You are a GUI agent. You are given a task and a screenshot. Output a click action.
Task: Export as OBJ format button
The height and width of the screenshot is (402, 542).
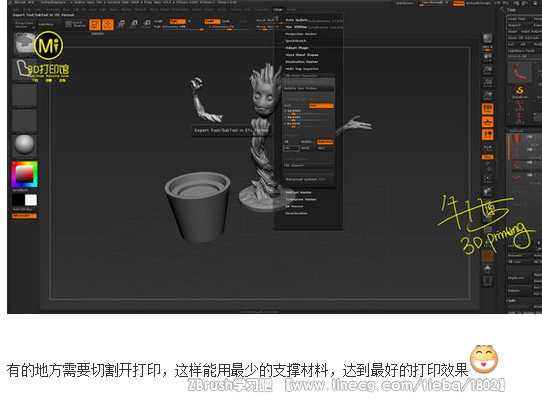(325, 148)
